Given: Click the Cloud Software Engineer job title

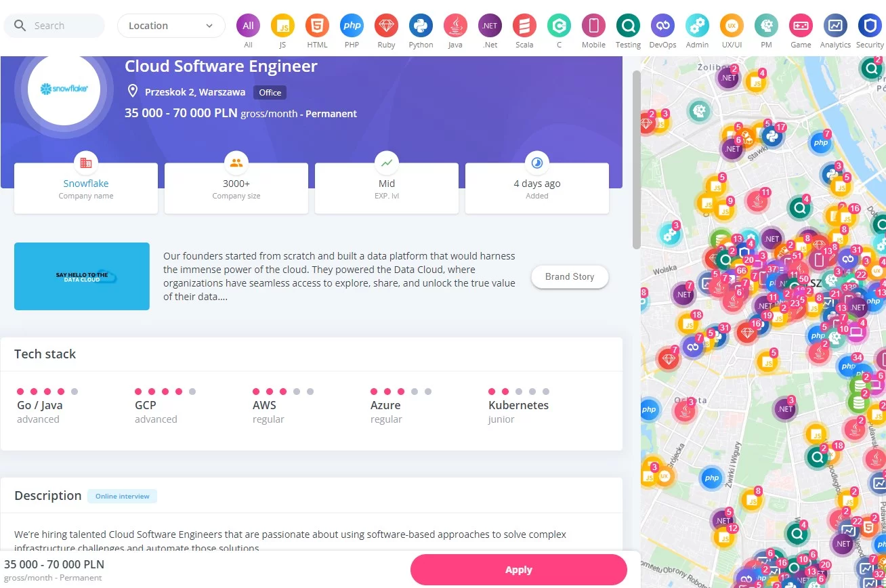Looking at the screenshot, I should tap(221, 66).
